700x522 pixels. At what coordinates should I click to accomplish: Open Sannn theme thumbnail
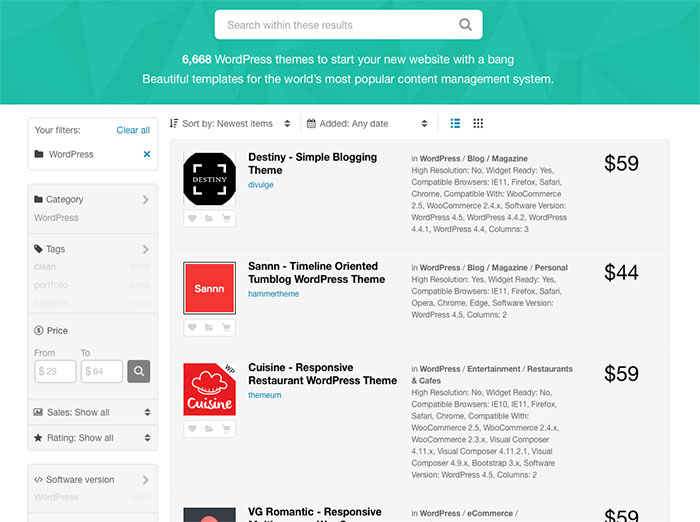point(209,288)
